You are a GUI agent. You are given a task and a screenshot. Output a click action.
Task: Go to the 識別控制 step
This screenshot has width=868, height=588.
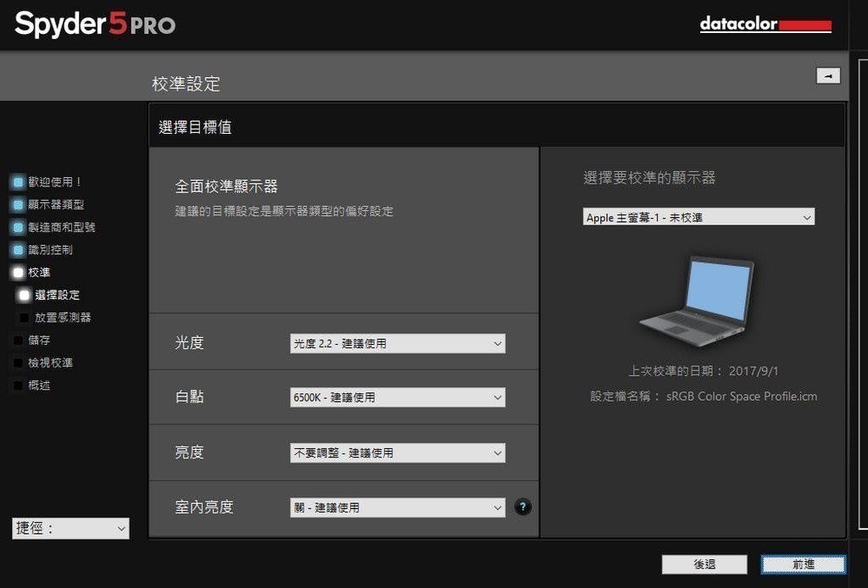point(50,250)
